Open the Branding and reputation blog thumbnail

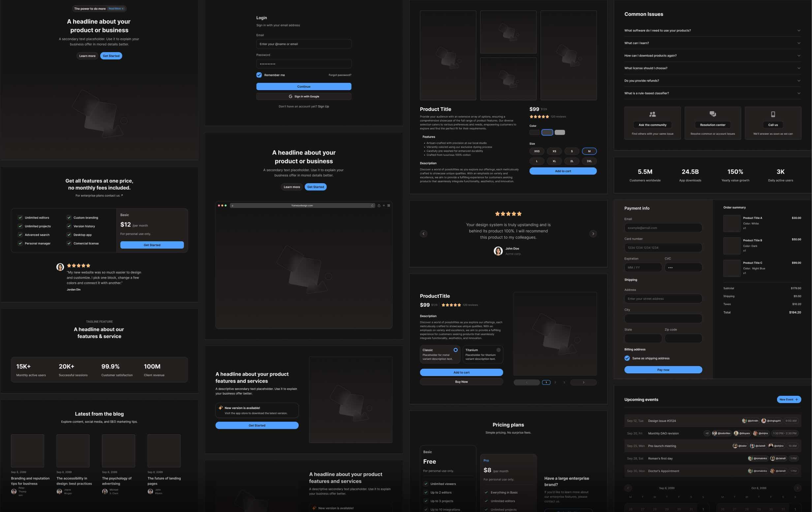[x=28, y=451]
